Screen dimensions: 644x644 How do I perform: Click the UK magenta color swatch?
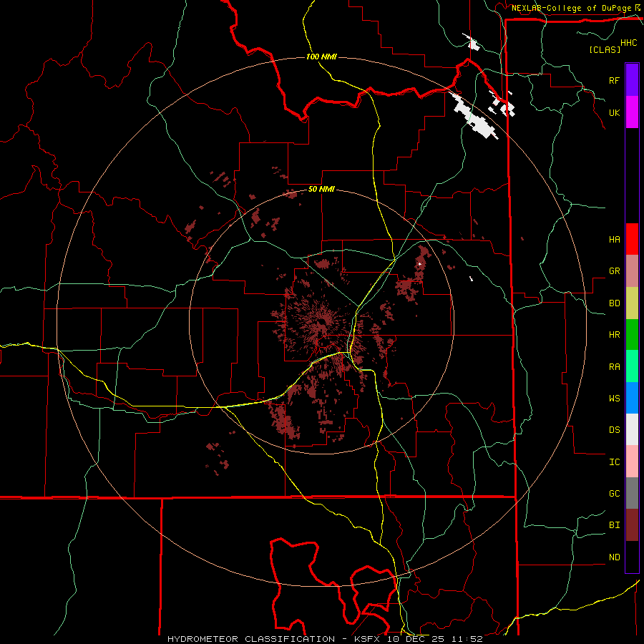[x=632, y=112]
